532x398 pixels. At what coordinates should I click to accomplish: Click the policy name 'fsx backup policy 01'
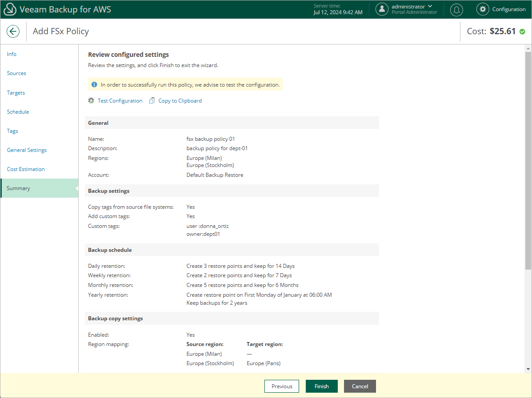click(x=210, y=139)
